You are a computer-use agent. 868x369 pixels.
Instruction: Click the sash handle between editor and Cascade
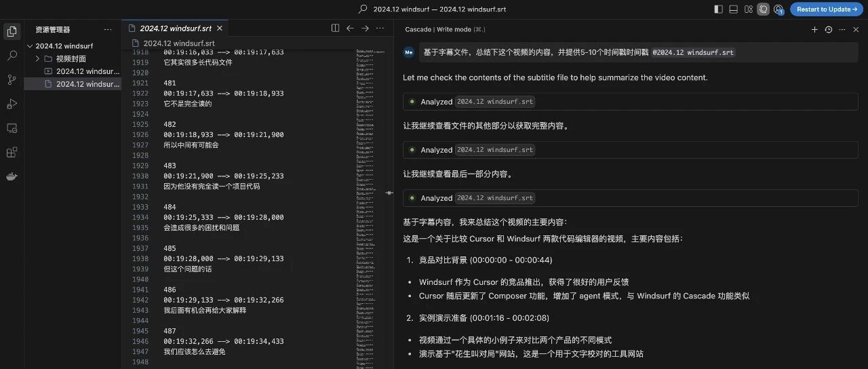tap(389, 193)
